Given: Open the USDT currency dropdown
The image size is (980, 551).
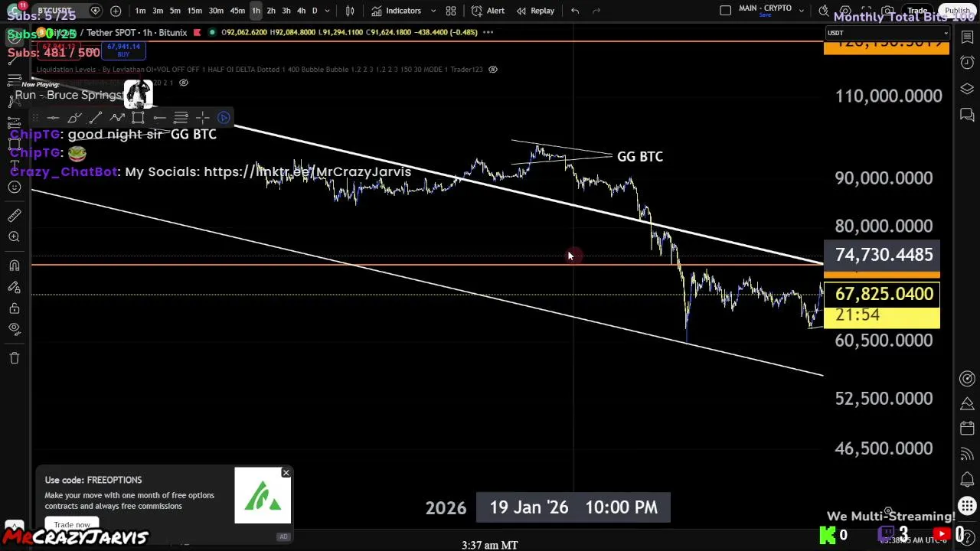Looking at the screenshot, I should pos(887,33).
